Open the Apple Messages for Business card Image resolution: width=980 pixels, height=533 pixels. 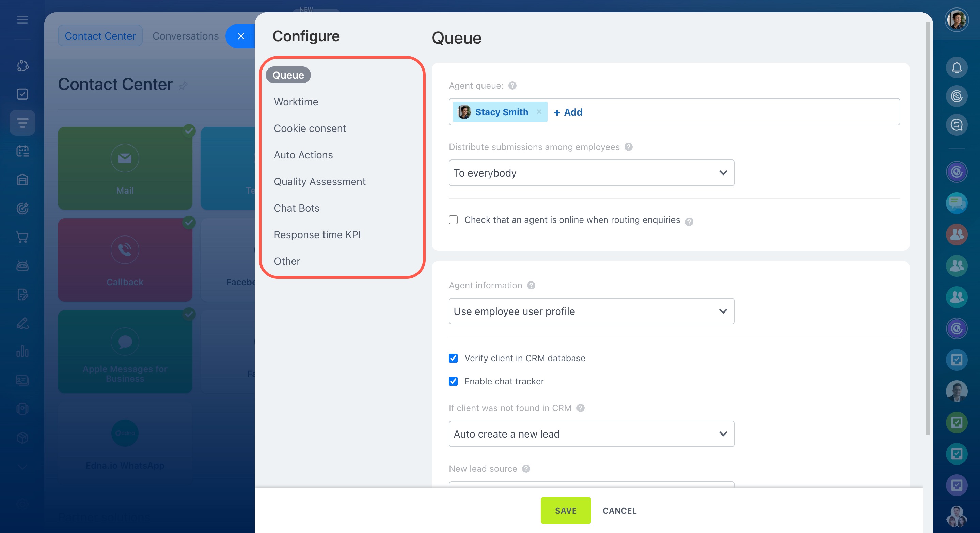(x=125, y=352)
